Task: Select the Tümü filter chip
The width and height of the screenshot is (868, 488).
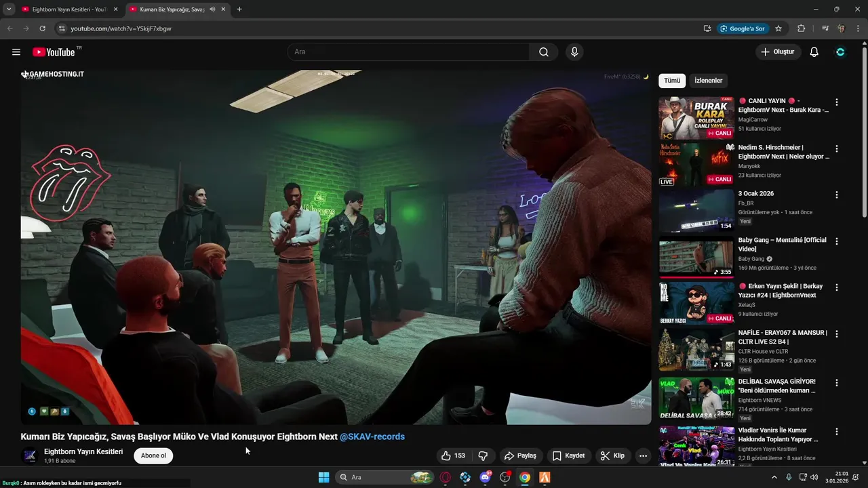Action: pos(672,81)
